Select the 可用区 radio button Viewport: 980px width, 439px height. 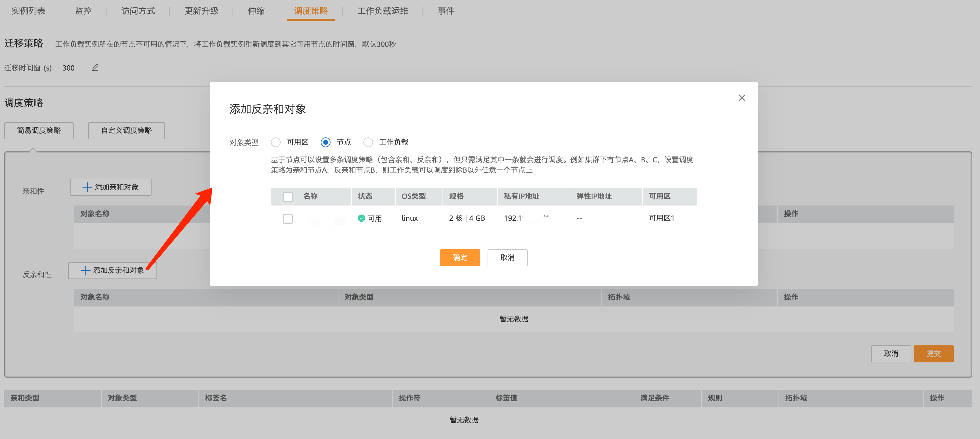[276, 142]
